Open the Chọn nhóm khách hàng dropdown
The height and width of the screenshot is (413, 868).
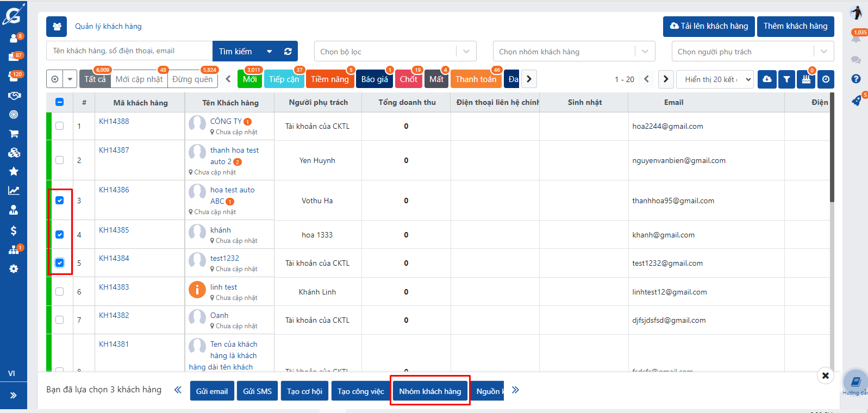coord(573,52)
